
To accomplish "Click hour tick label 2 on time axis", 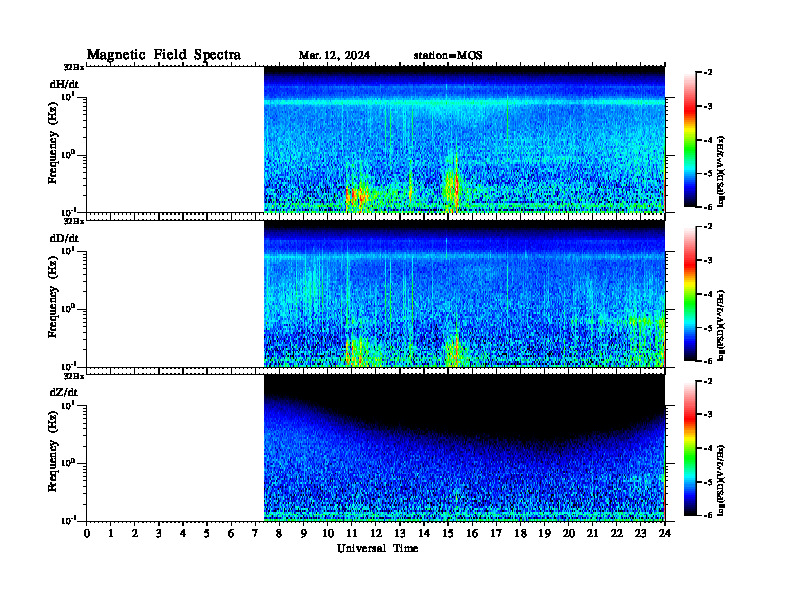I will [x=135, y=534].
